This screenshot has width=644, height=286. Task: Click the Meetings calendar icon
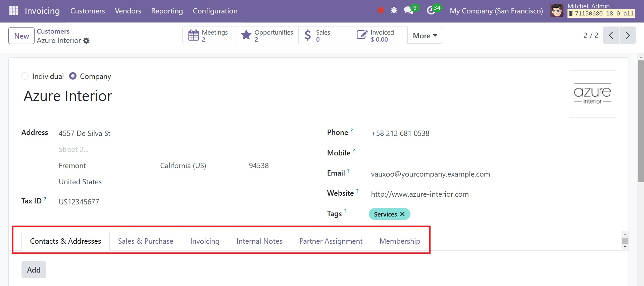(193, 35)
